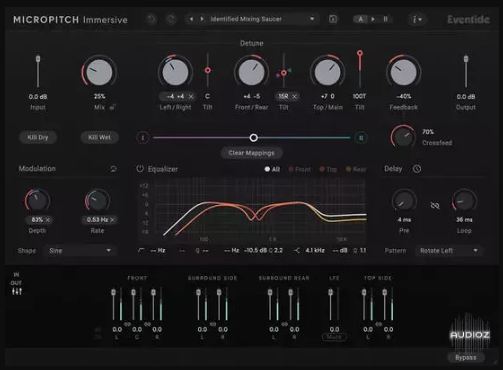Toggle the Kill Dry button
The height and width of the screenshot is (370, 503).
(x=38, y=137)
